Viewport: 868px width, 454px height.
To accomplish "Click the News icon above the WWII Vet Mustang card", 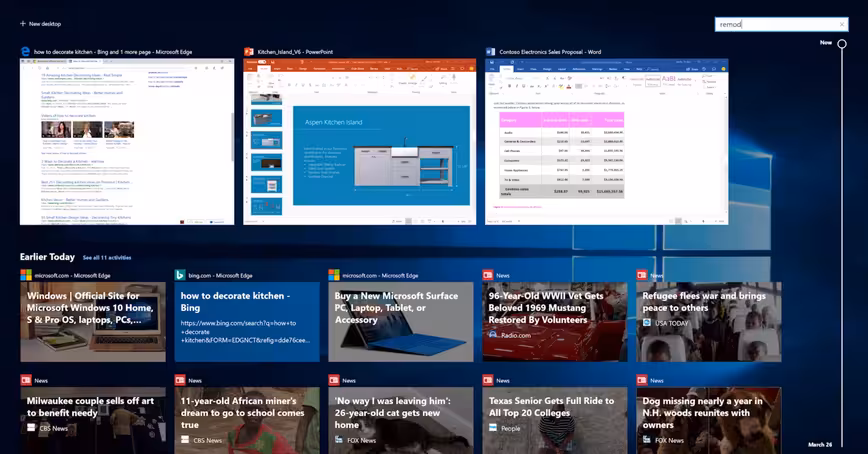I will pos(488,275).
